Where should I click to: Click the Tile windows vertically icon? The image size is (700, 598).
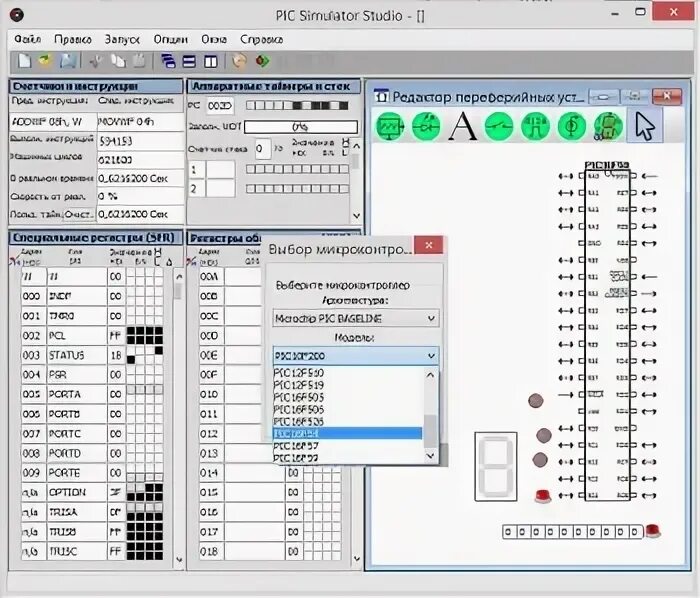[x=210, y=61]
